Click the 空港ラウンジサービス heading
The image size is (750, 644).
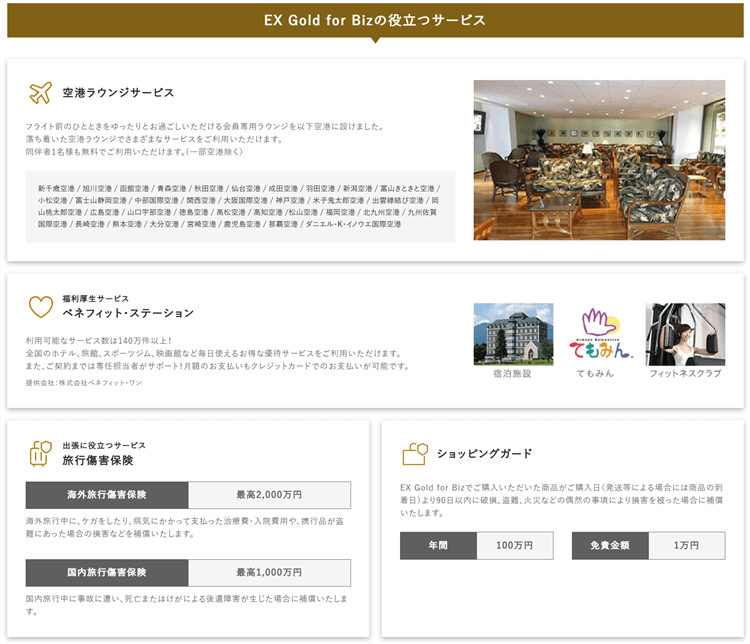(118, 93)
